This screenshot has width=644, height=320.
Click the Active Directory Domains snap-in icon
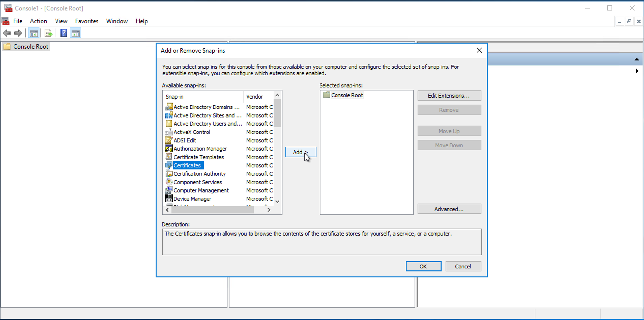click(x=169, y=107)
